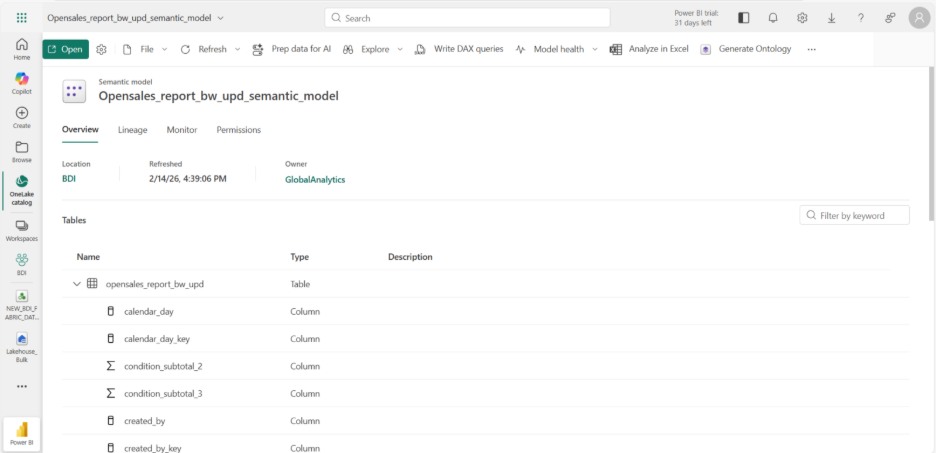Click the notifications bell icon
Image resolution: width=936 pixels, height=453 pixels.
coord(773,18)
